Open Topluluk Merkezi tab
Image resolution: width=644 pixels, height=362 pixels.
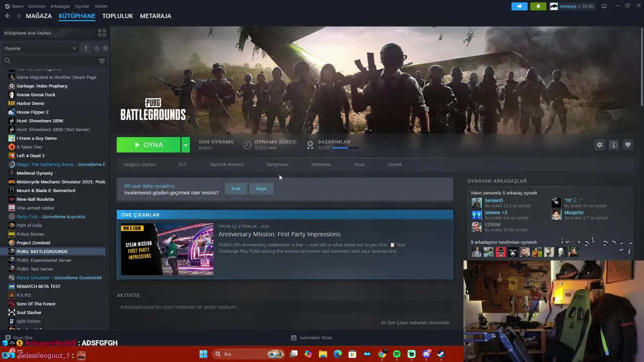[226, 164]
